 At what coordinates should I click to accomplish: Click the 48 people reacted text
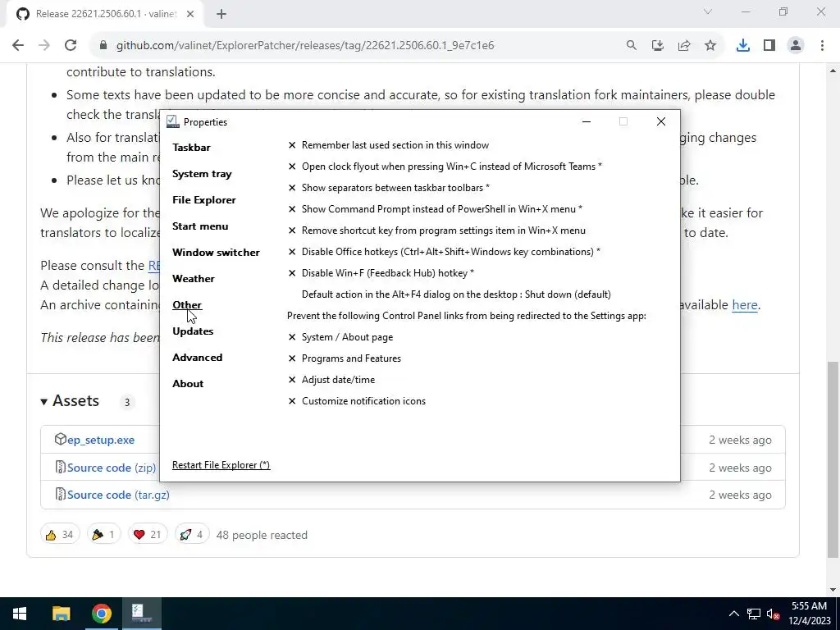point(262,535)
